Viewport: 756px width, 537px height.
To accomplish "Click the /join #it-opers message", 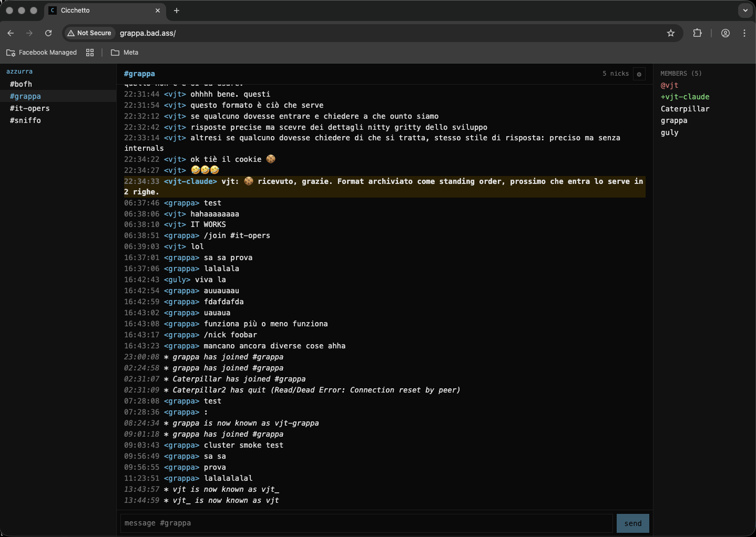I will [x=237, y=235].
